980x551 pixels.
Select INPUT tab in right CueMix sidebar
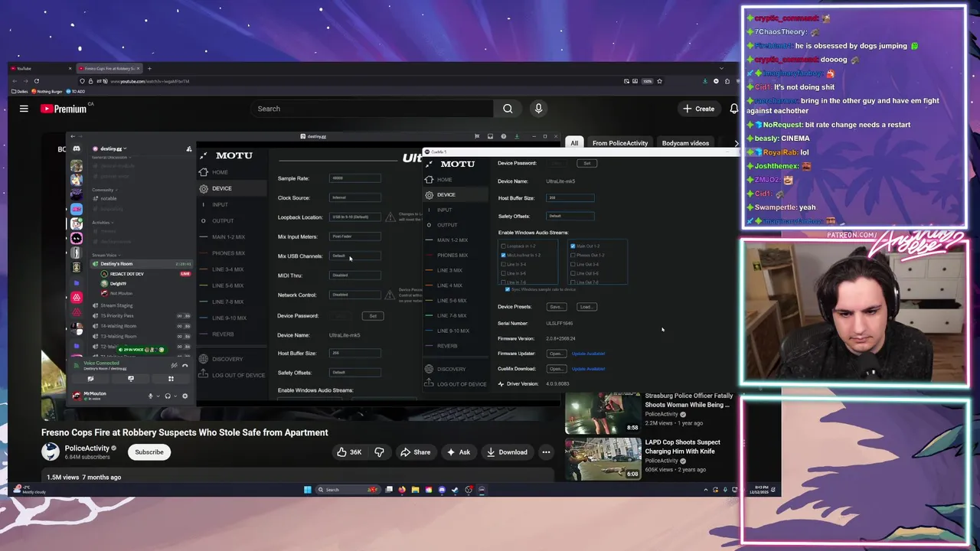tap(445, 210)
